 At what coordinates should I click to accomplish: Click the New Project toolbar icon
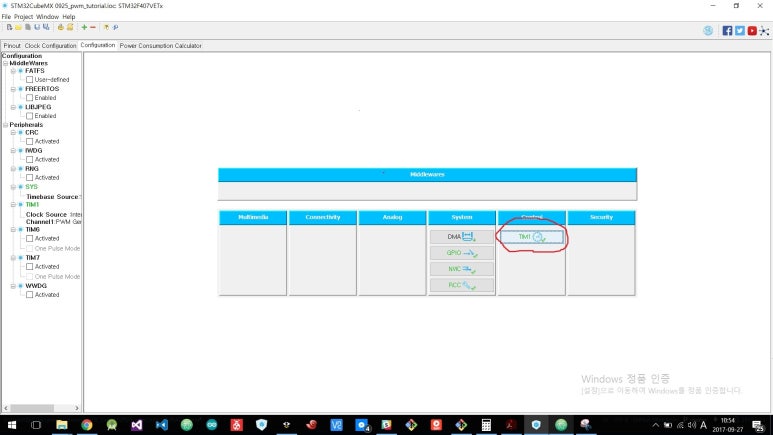tap(9, 28)
